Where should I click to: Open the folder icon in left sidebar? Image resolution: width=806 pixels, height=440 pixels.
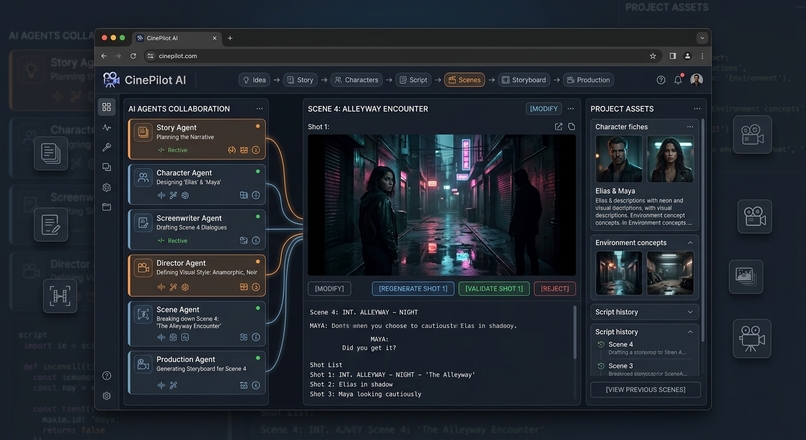click(x=107, y=207)
